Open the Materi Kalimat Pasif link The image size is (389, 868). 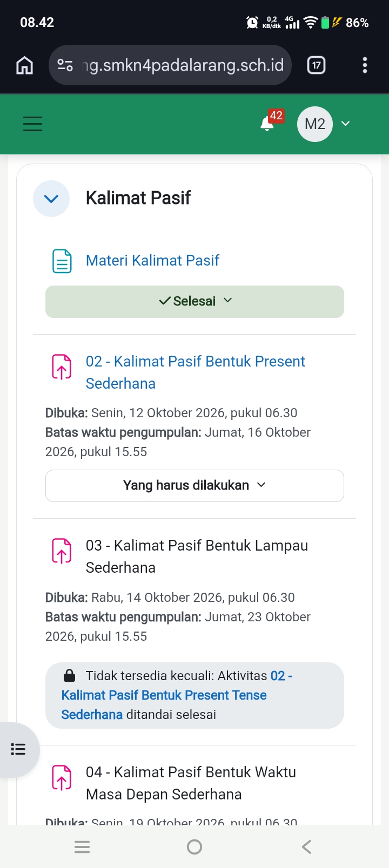click(x=152, y=261)
